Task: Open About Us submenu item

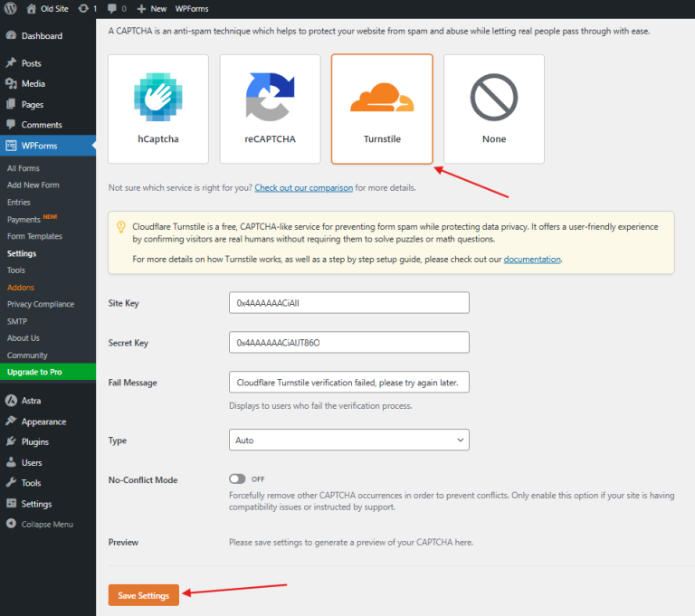Action: tap(23, 338)
